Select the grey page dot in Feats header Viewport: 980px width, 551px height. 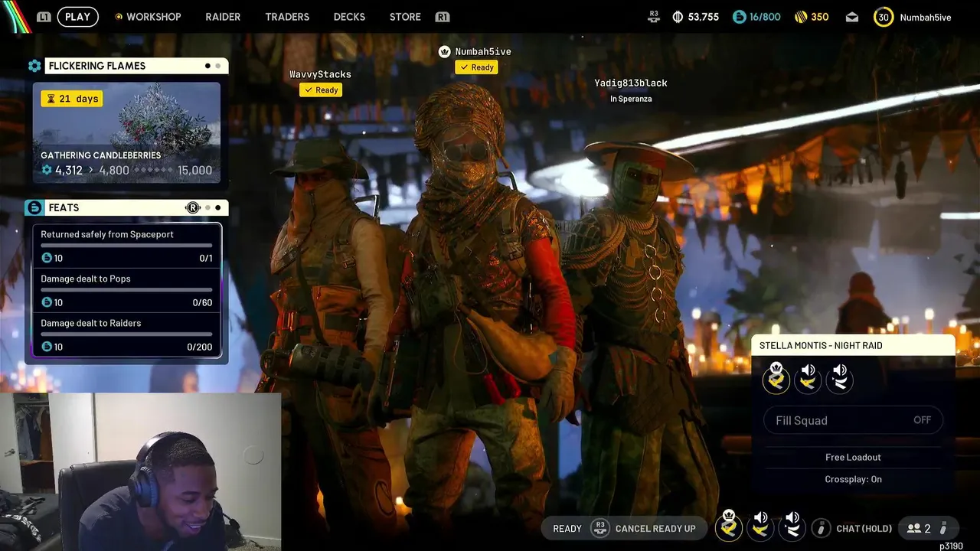coord(207,207)
